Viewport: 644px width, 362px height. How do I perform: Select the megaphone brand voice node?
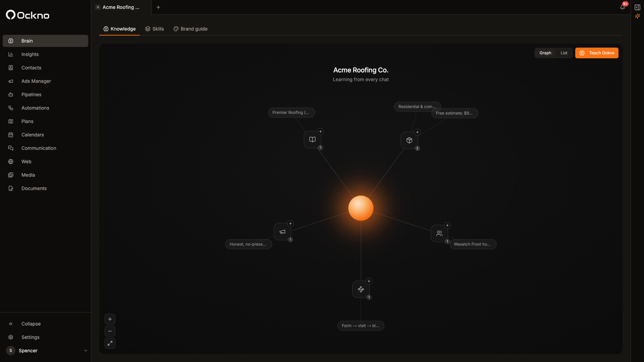[x=282, y=232]
